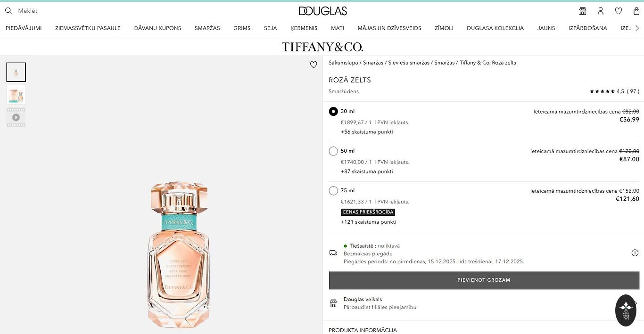The height and width of the screenshot is (334, 644).
Task: Click the Pievienot grozam button
Action: (x=484, y=280)
